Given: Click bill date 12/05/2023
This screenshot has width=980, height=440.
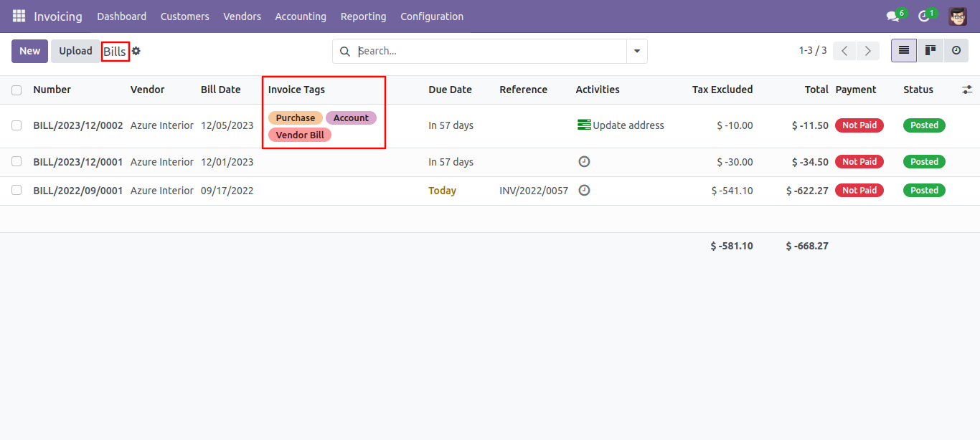Looking at the screenshot, I should pos(227,125).
